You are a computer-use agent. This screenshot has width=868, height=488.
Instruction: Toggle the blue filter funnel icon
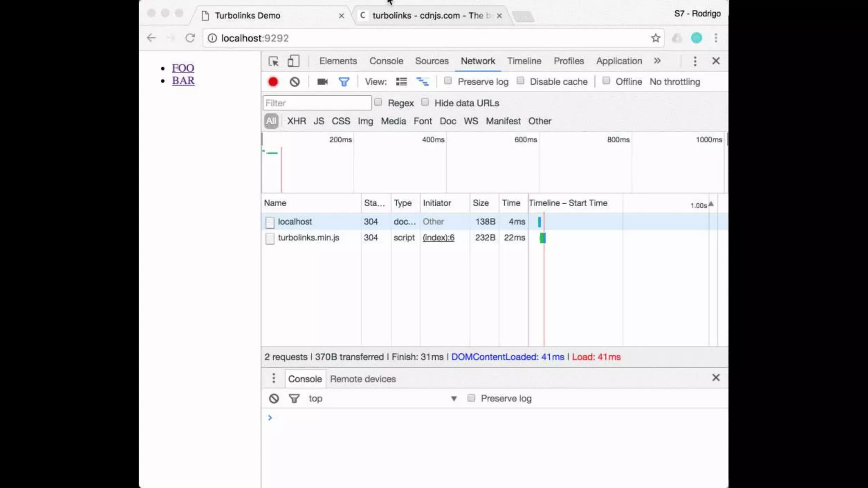pos(344,82)
